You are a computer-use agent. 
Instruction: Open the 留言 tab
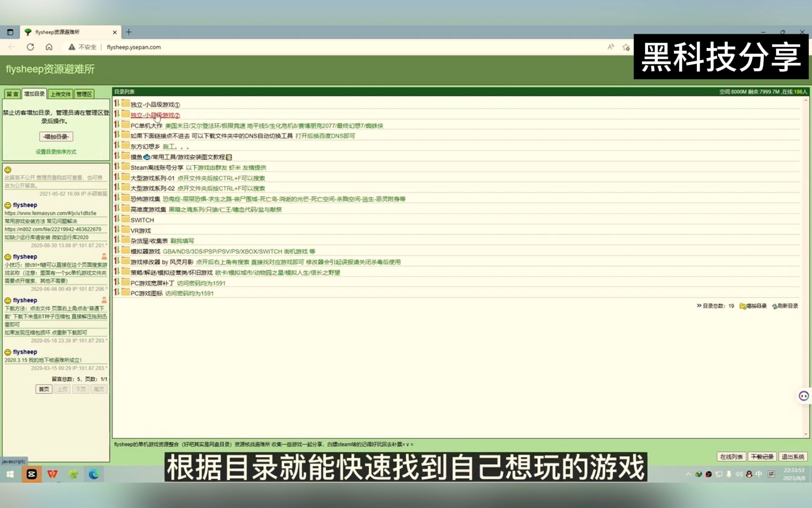(12, 94)
